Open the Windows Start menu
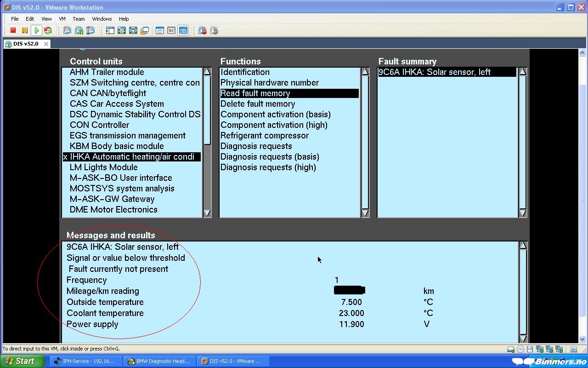 [x=22, y=361]
